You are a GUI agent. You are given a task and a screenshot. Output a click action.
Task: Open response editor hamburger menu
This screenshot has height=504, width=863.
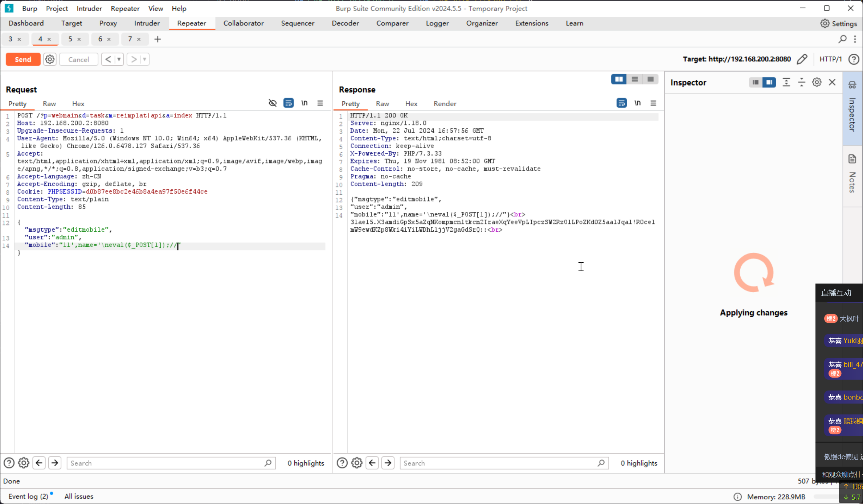(x=653, y=103)
